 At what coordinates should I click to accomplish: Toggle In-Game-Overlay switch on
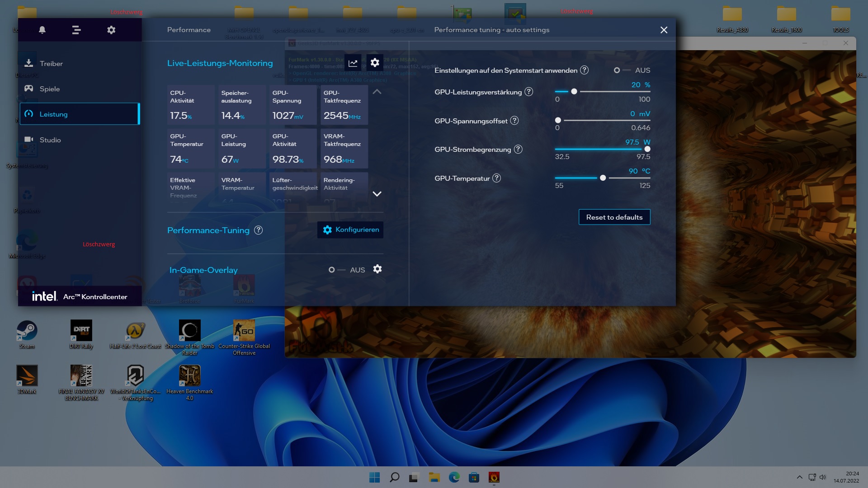click(x=335, y=270)
